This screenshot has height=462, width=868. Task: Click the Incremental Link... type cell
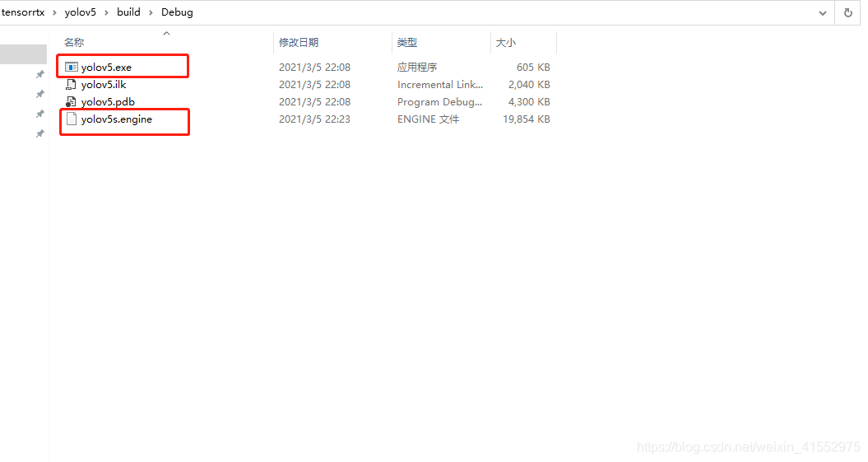(440, 84)
